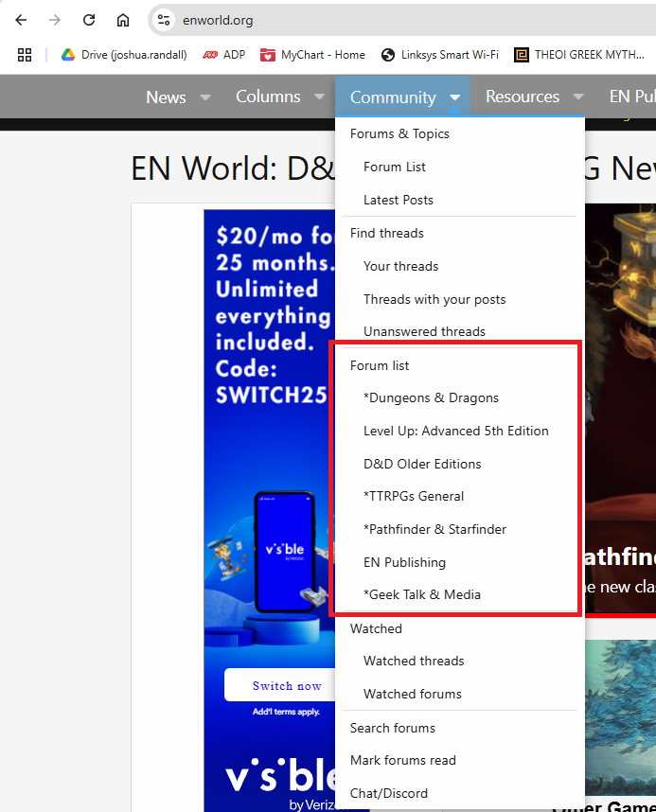656x812 pixels.
Task: Collapse the Community dropdown arrow
Action: [455, 97]
